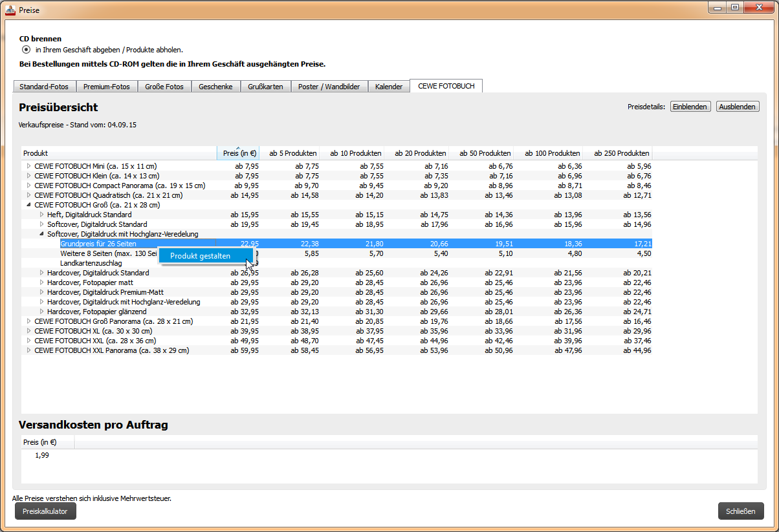The height and width of the screenshot is (532, 779).
Task: Choose Produkt gestalten from context menu
Action: (x=200, y=256)
